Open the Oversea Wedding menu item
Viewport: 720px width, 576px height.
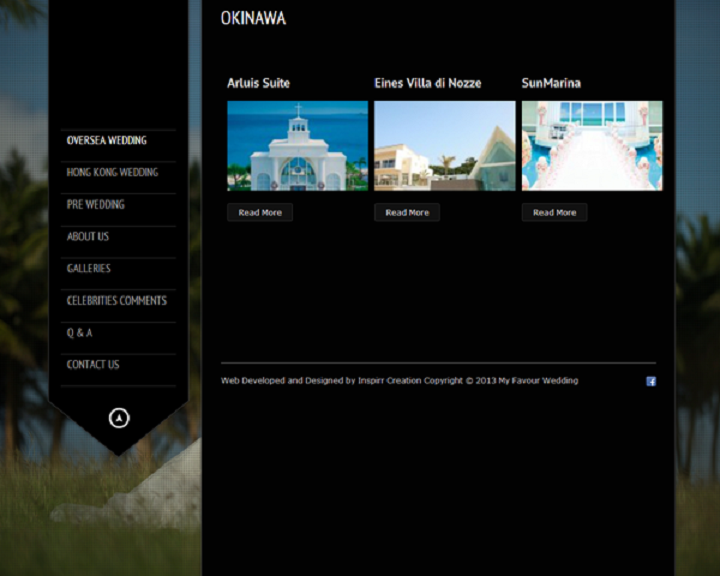point(107,141)
